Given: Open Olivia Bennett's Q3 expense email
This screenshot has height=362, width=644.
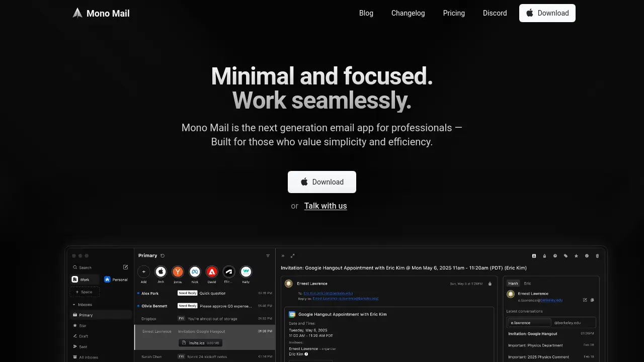Looking at the screenshot, I should point(205,306).
